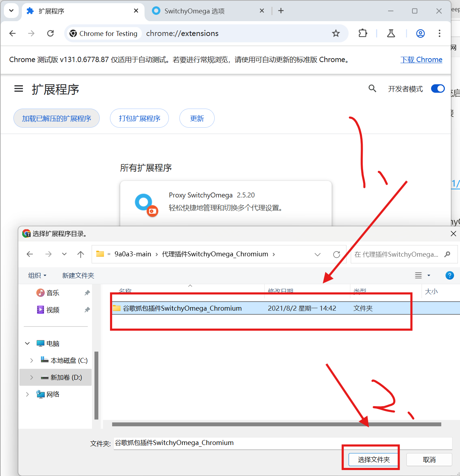Screen dimensions: 460x476
Task: Click the horizontal scrollbar in file list
Action: pyautogui.click(x=277, y=425)
